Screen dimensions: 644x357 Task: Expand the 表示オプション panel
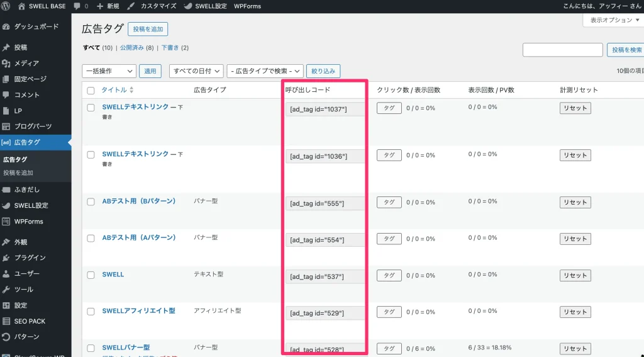(x=614, y=20)
